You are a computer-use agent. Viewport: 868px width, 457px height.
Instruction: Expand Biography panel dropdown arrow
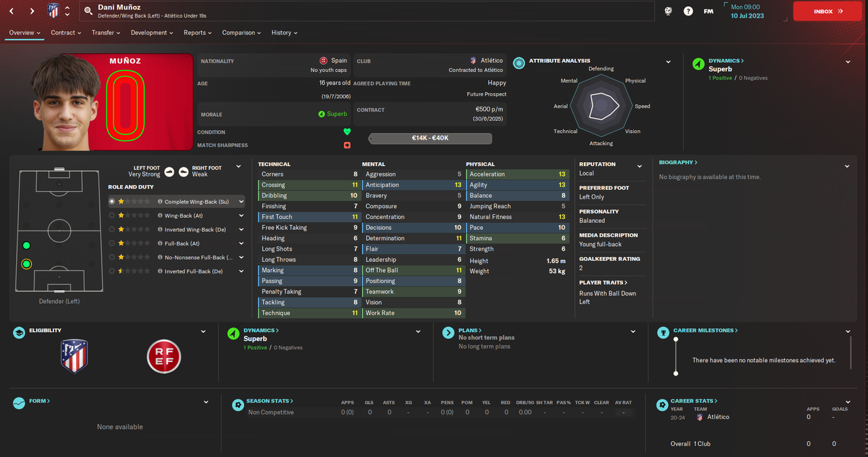coord(847,166)
